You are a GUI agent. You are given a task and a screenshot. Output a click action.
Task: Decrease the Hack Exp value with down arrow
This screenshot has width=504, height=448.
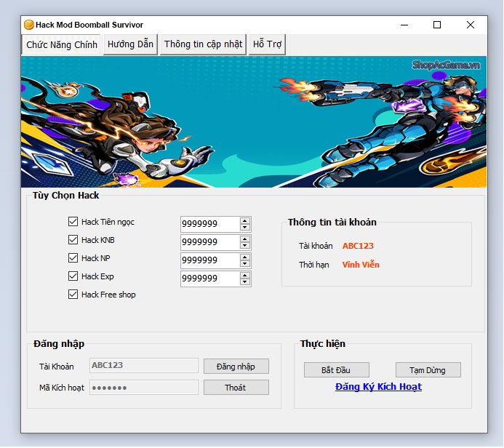pos(245,282)
